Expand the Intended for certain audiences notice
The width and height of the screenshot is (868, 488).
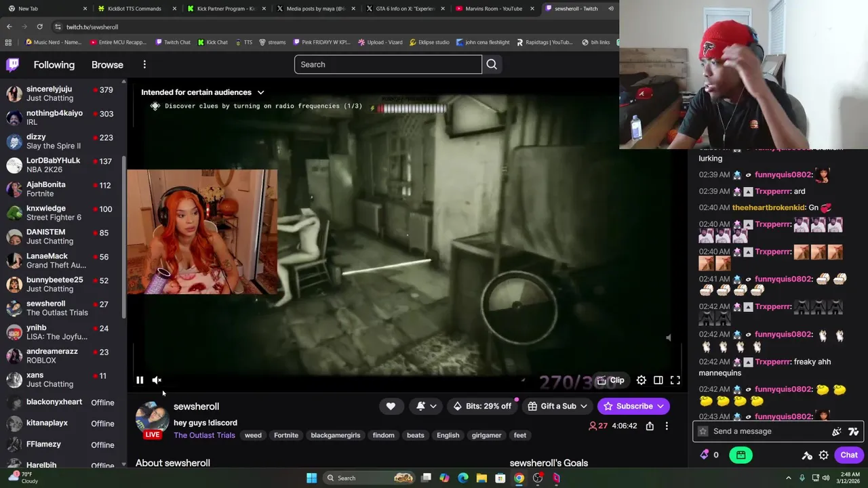point(203,92)
